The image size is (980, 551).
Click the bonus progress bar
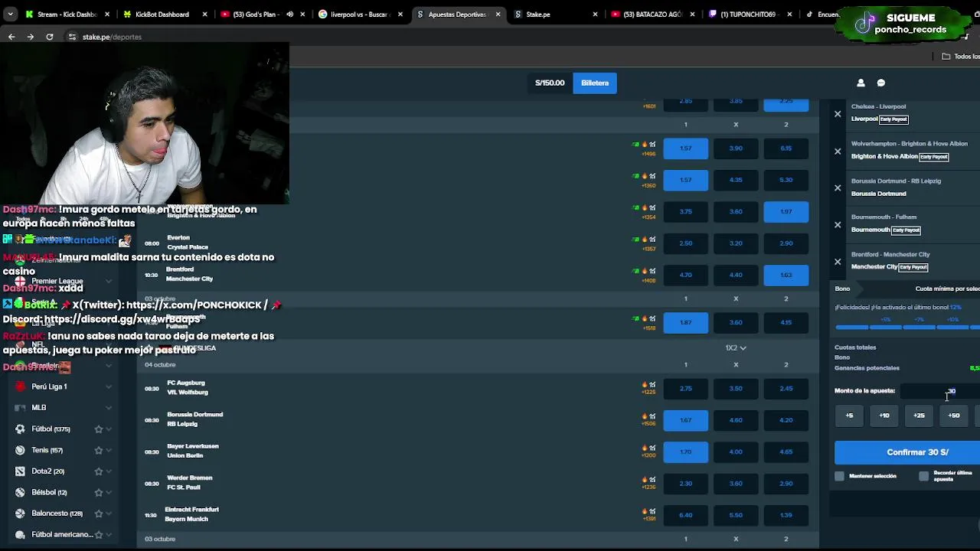click(907, 328)
